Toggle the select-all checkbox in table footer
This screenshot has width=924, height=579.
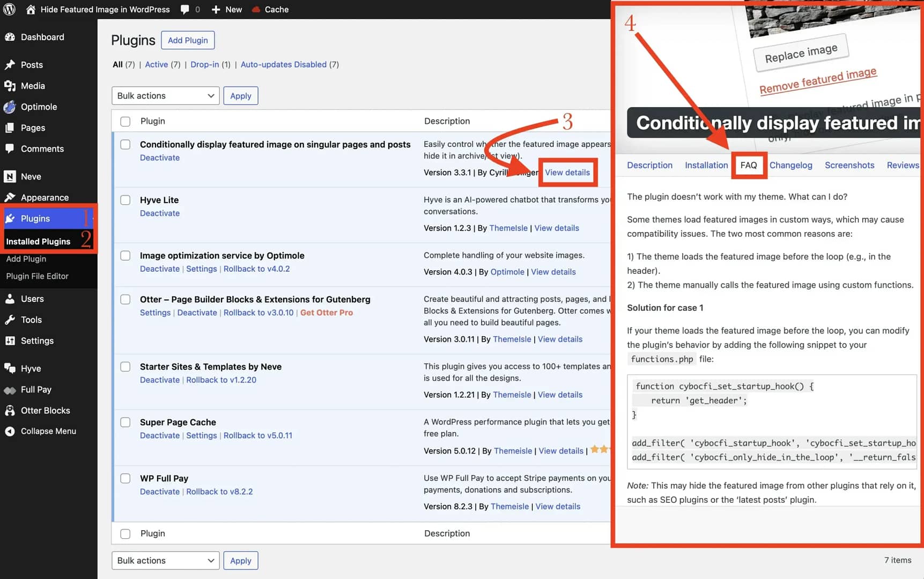point(125,534)
